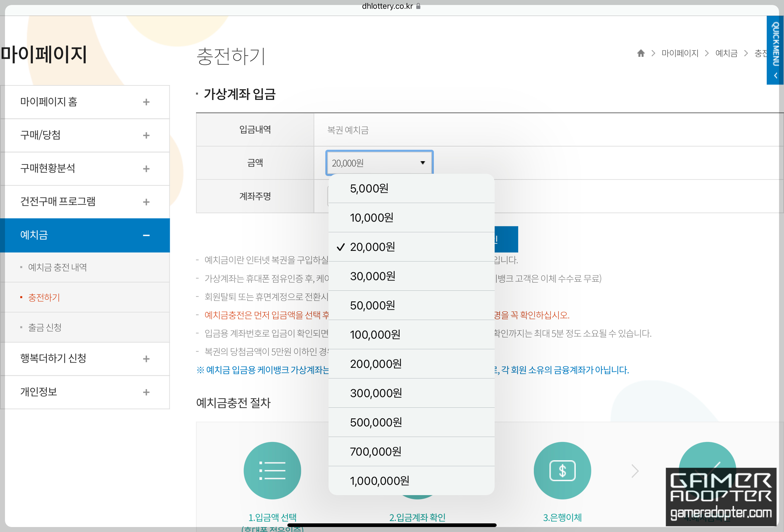The image size is (784, 532).
Task: Pick the checked 20,000원 option
Action: [411, 247]
